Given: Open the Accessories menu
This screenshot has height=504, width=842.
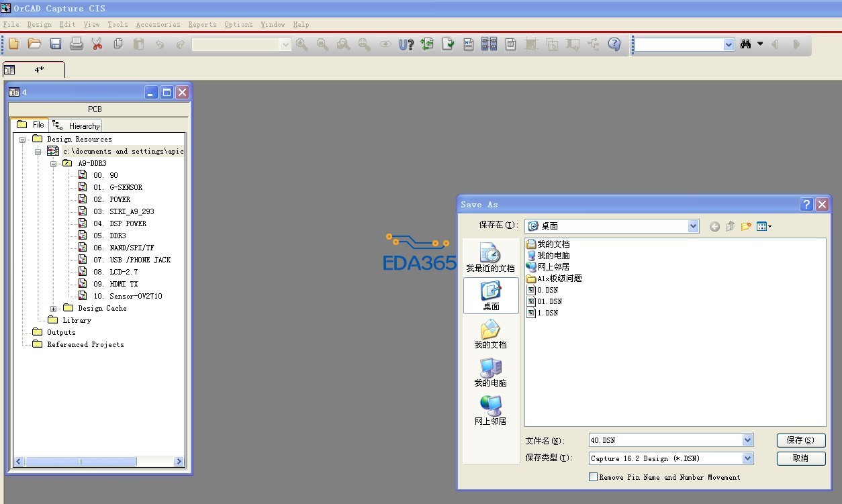Looking at the screenshot, I should coord(158,24).
